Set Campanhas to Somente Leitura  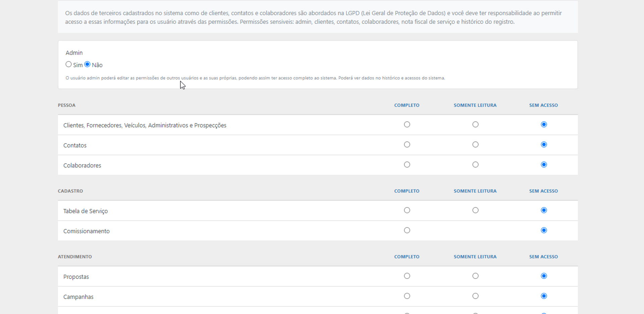pyautogui.click(x=475, y=297)
